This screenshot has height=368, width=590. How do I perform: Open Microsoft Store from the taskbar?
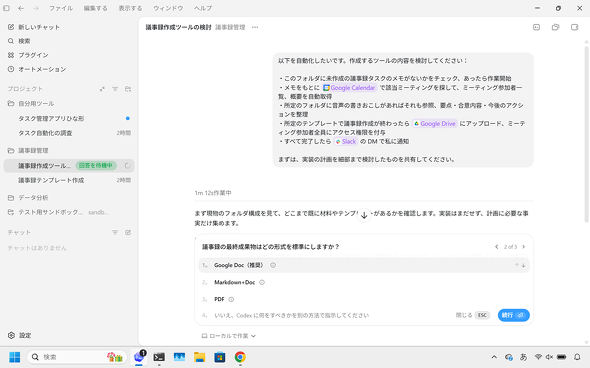220,357
